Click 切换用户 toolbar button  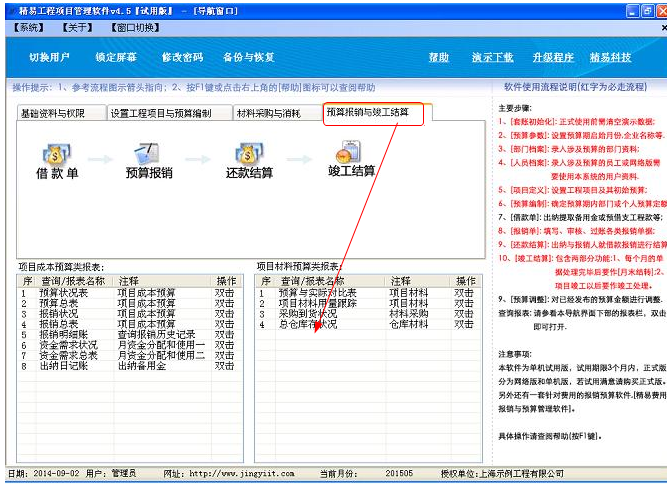coord(49,57)
